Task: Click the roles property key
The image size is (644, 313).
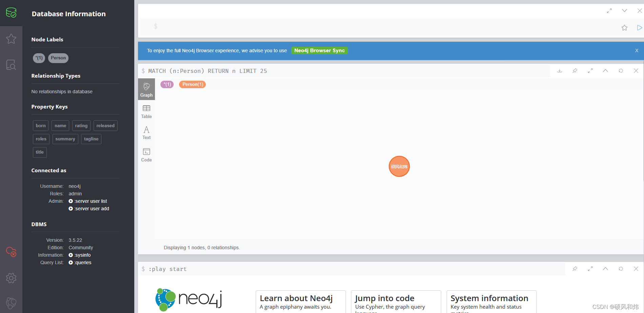Action: (x=41, y=139)
